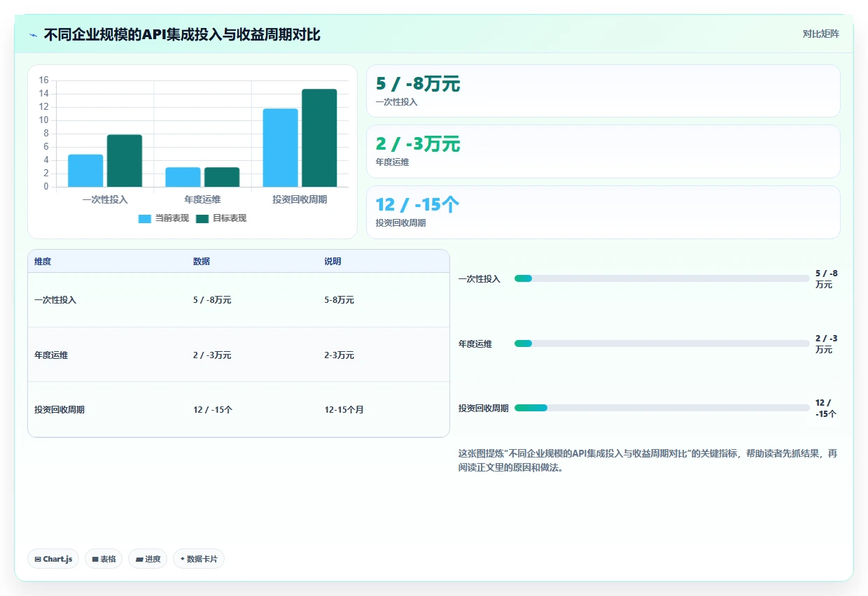Click the 年度运维 chart axis label
868x596 pixels.
tap(202, 199)
